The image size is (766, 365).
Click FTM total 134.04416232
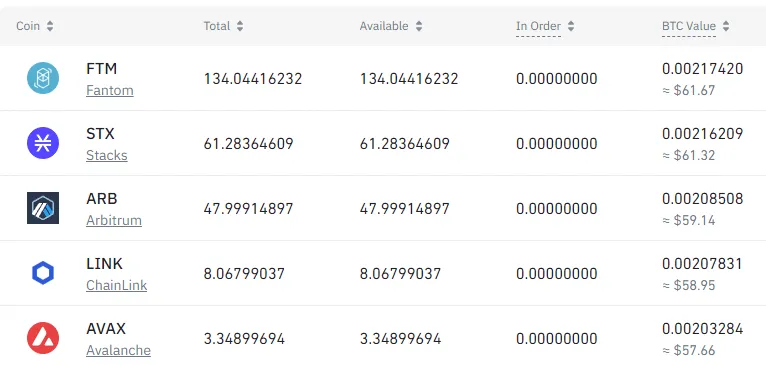pos(253,79)
